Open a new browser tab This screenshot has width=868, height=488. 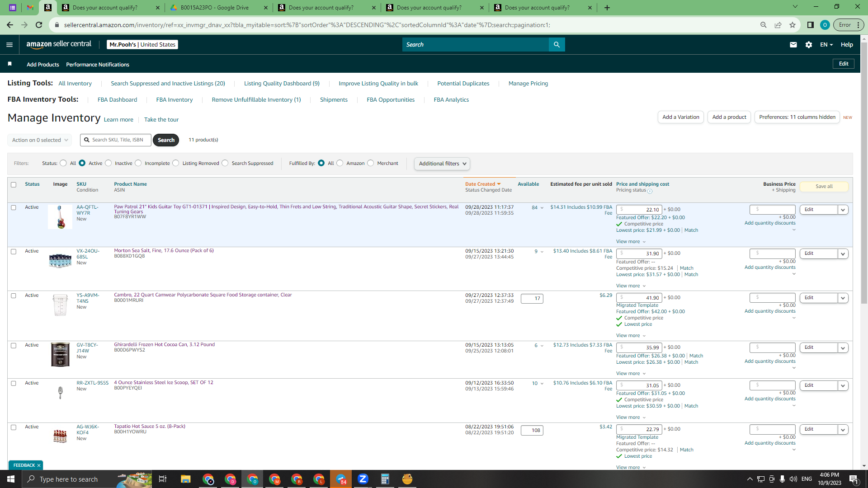click(607, 8)
